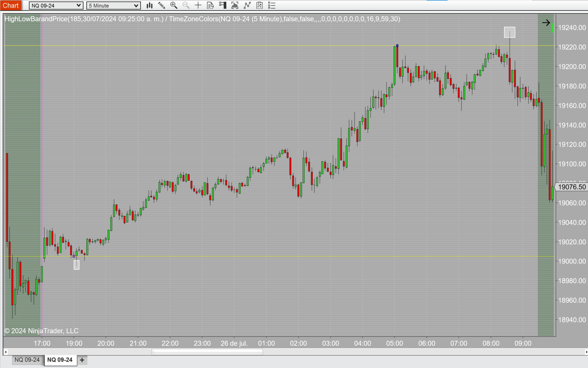588x368 pixels.
Task: Switch to the first NQ 09-24 tab
Action: tap(27, 360)
